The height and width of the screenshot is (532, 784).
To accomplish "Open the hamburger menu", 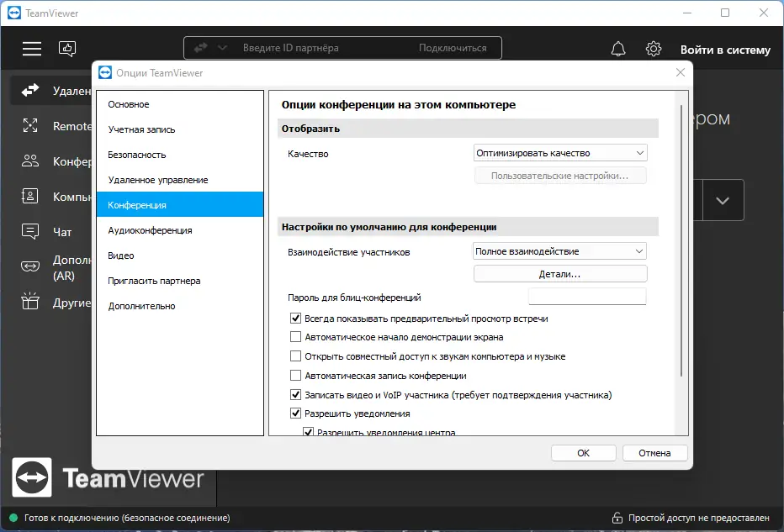I will (31, 49).
